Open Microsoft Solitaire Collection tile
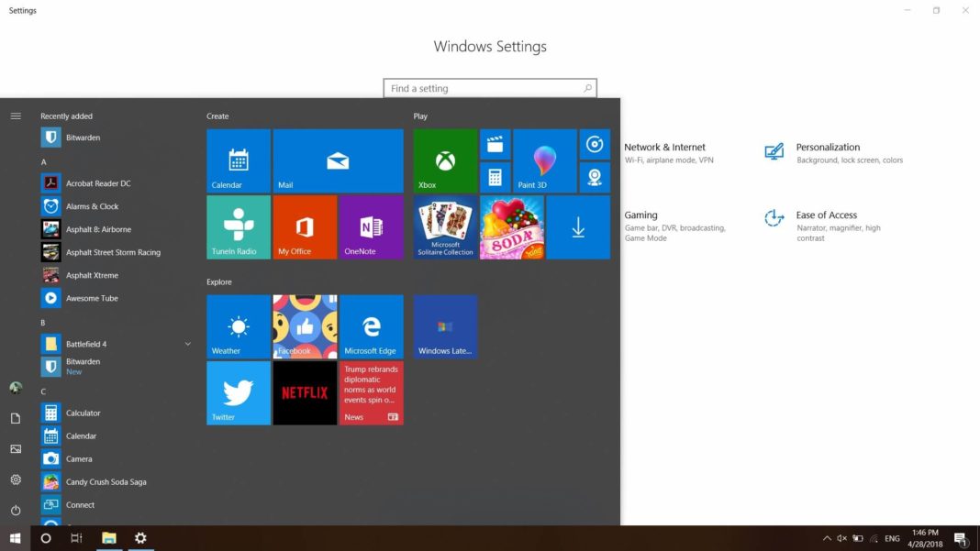The width and height of the screenshot is (980, 551). click(443, 226)
